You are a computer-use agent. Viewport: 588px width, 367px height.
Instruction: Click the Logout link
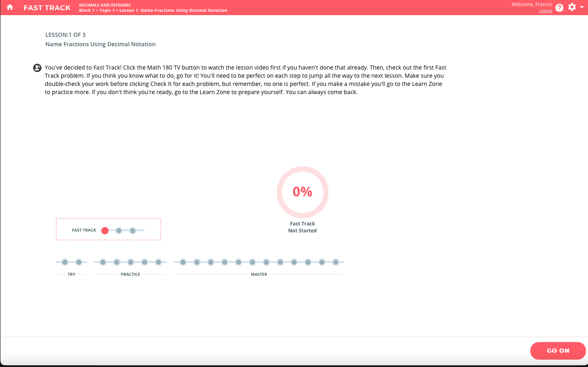(546, 11)
